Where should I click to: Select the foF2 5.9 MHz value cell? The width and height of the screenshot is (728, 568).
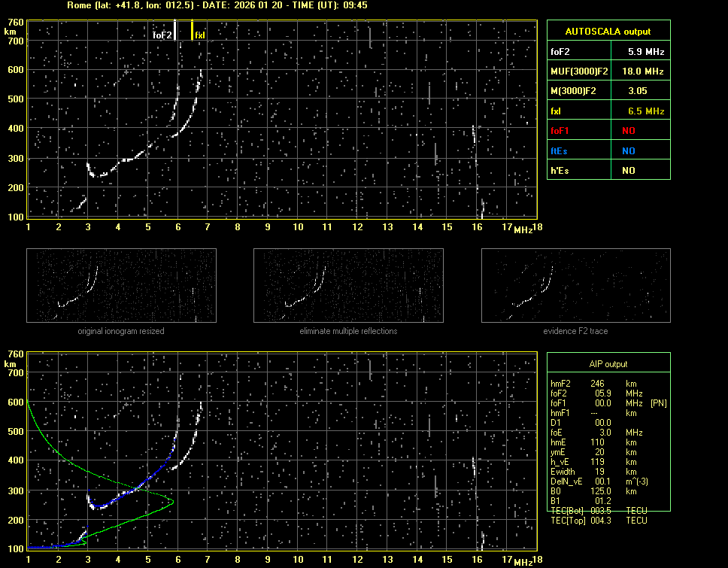646,51
